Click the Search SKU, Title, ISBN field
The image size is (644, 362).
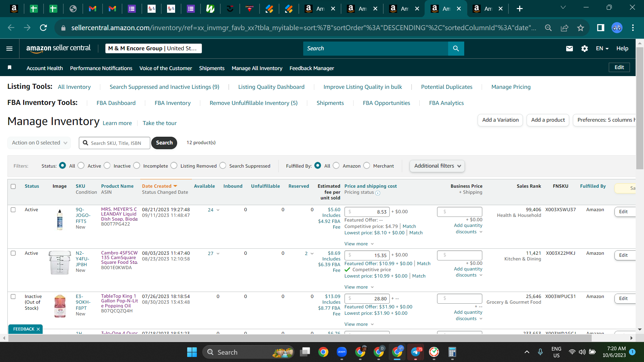(x=114, y=143)
